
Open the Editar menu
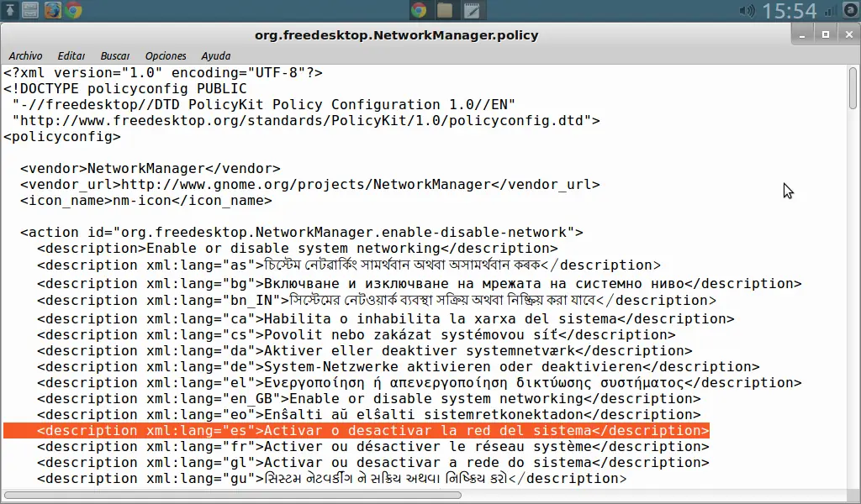(x=71, y=56)
